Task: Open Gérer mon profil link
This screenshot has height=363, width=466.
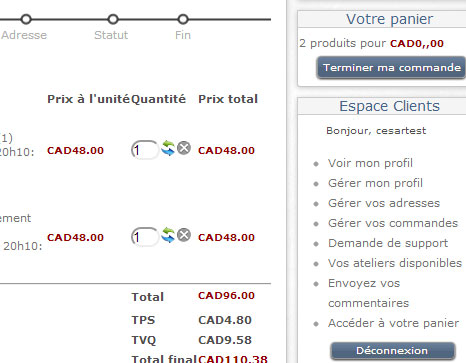Action: click(375, 183)
